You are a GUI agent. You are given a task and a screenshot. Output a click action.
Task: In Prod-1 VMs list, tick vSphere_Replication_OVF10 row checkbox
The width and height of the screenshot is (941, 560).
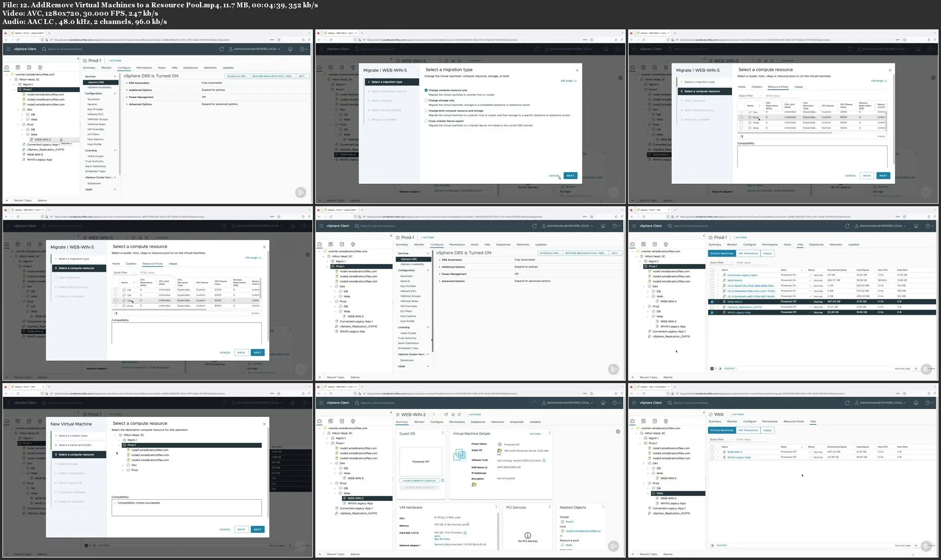[712, 307]
